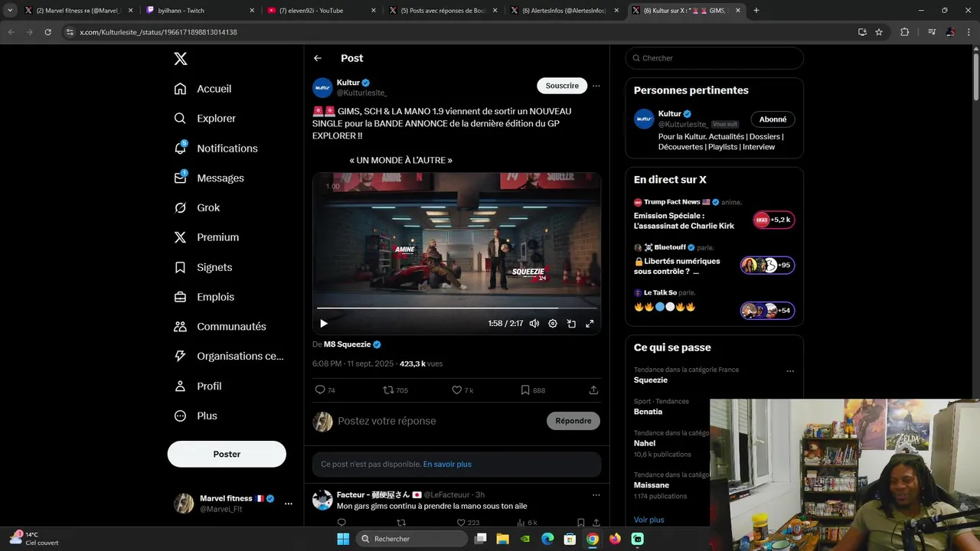Open Firefox from the taskbar
980x551 pixels.
(615, 539)
